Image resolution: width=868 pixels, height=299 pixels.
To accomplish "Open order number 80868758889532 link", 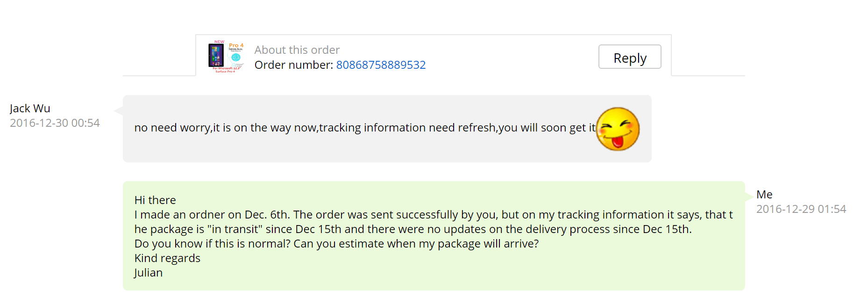I will 381,65.
